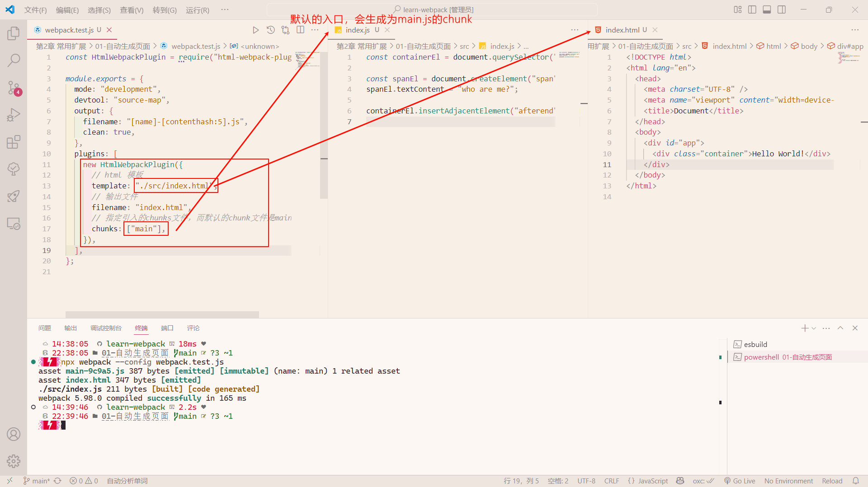Click horizontal scrollbar of webpack.test.js editor
This screenshot has width=868, height=487.
(x=162, y=314)
